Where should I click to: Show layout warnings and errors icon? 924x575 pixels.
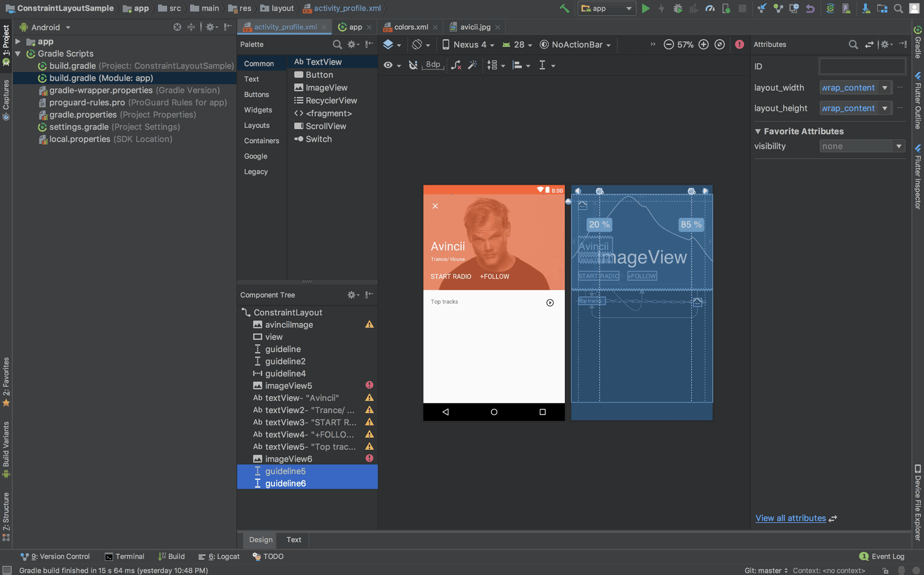coord(739,44)
